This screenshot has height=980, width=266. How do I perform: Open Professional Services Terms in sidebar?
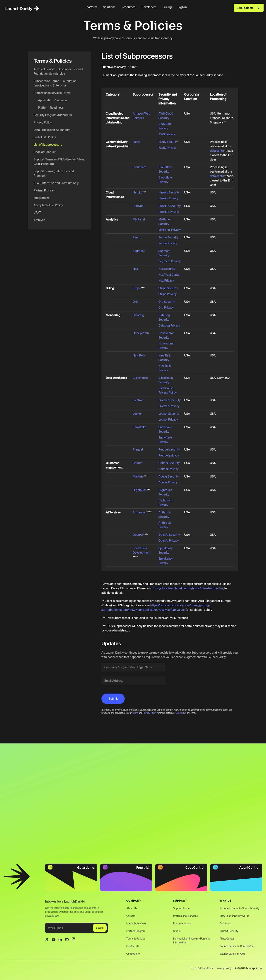52,93
